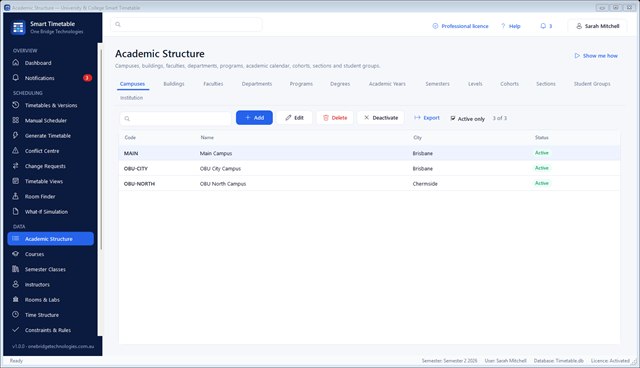This screenshot has height=368, width=640.
Task: Click the global search field at top
Action: [x=187, y=24]
